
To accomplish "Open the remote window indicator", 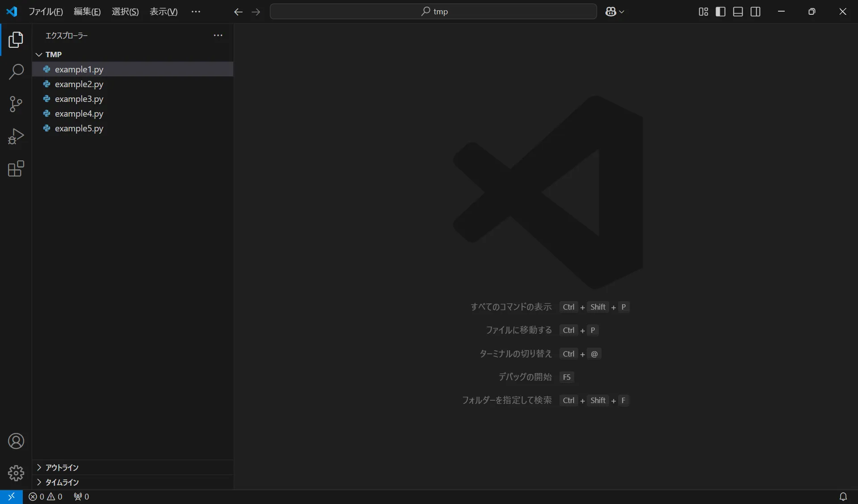I will click(x=11, y=496).
